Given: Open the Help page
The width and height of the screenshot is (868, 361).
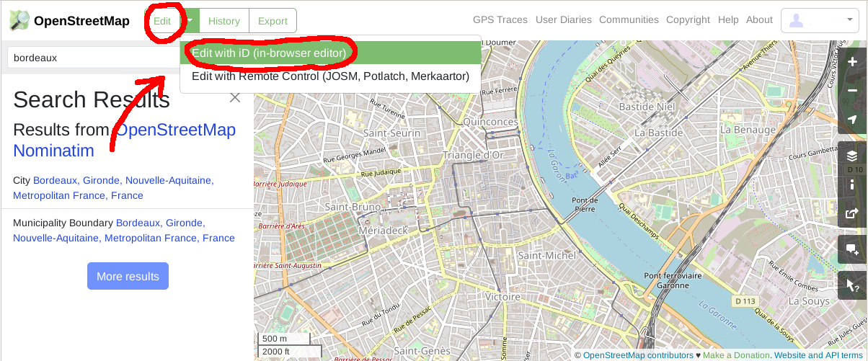Looking at the screenshot, I should (x=728, y=20).
